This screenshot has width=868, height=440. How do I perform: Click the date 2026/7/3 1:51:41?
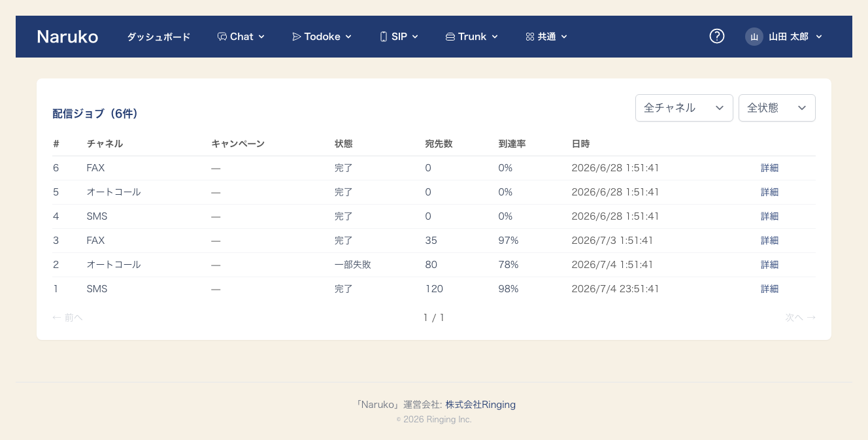click(612, 241)
